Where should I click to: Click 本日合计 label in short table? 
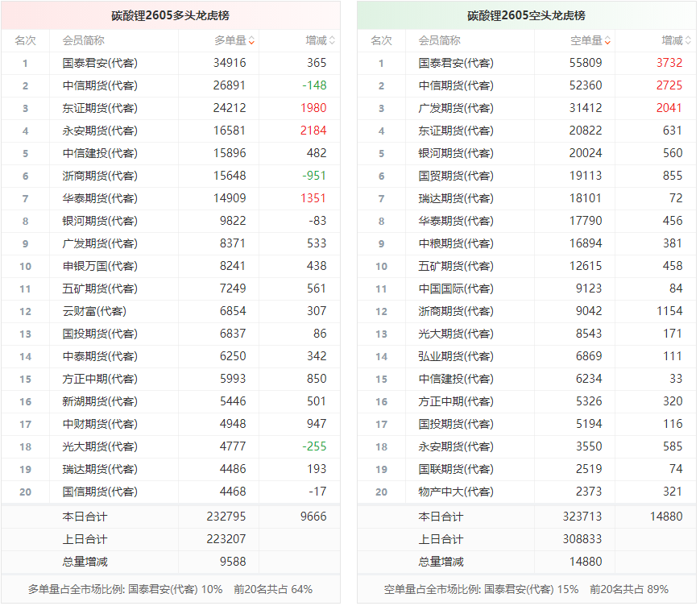point(441,517)
